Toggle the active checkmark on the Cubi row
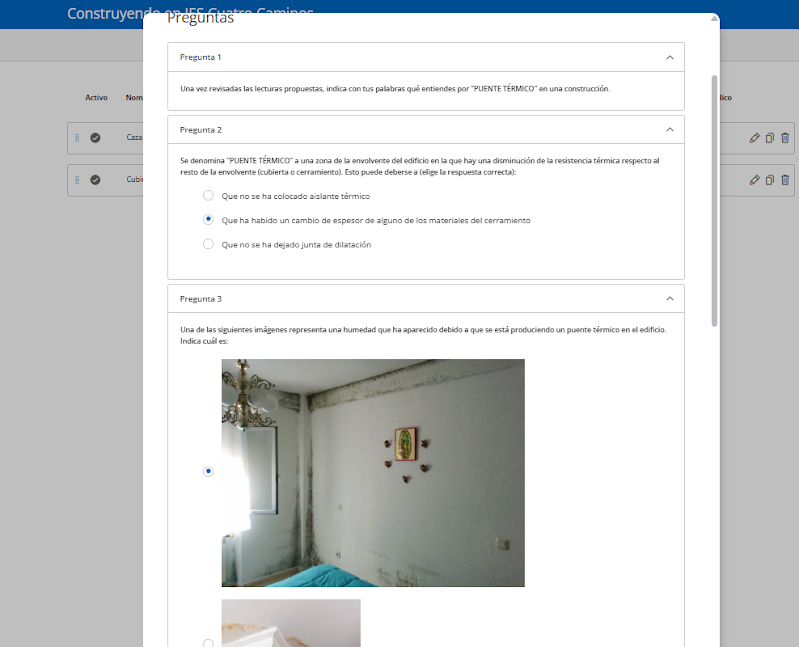 [x=95, y=180]
